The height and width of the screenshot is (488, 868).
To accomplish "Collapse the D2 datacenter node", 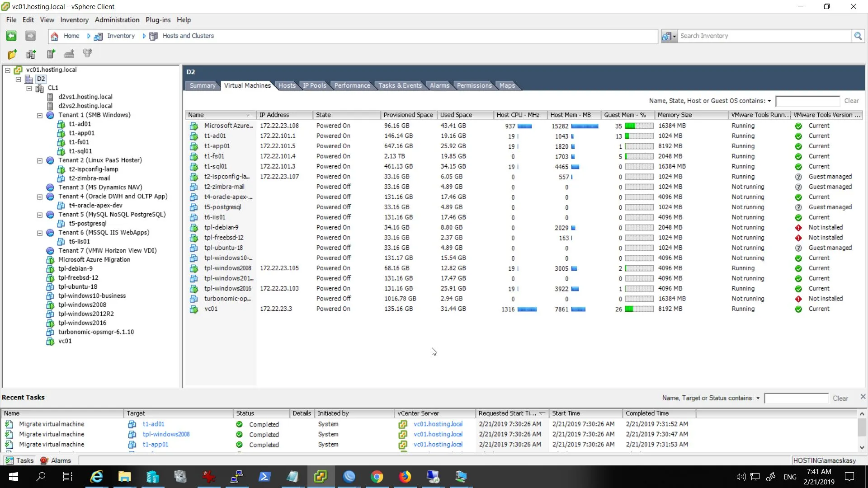I will tap(19, 79).
